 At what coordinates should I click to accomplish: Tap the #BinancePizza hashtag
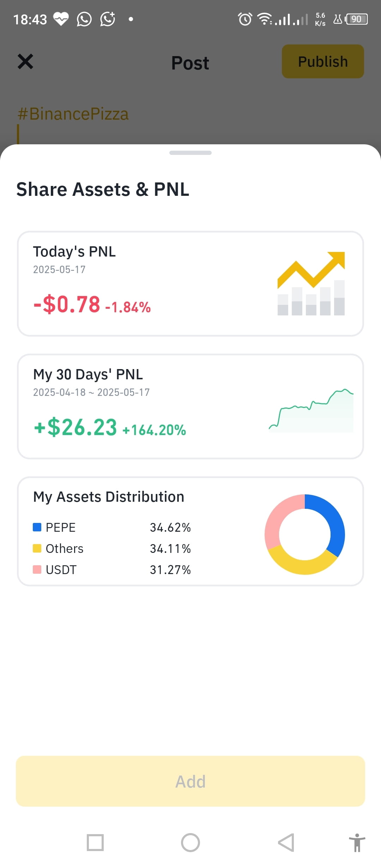[73, 114]
